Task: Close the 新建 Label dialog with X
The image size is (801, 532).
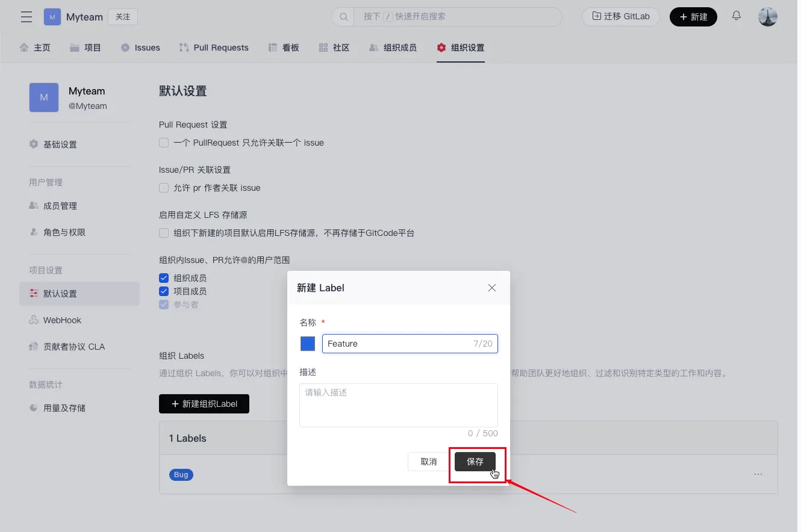Action: (x=492, y=288)
